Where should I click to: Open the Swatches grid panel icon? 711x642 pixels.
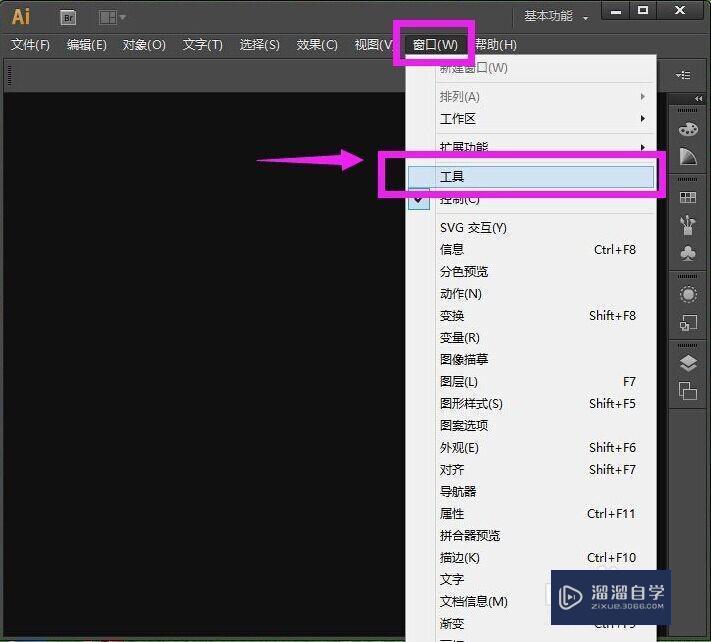[x=688, y=197]
